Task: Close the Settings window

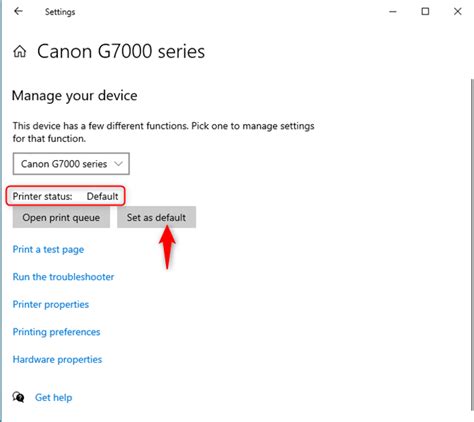Action: click(x=458, y=12)
